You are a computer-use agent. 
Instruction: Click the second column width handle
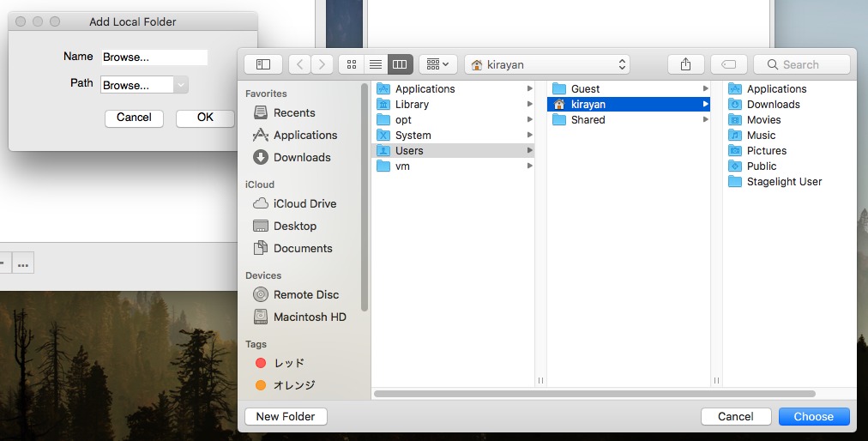tap(716, 381)
